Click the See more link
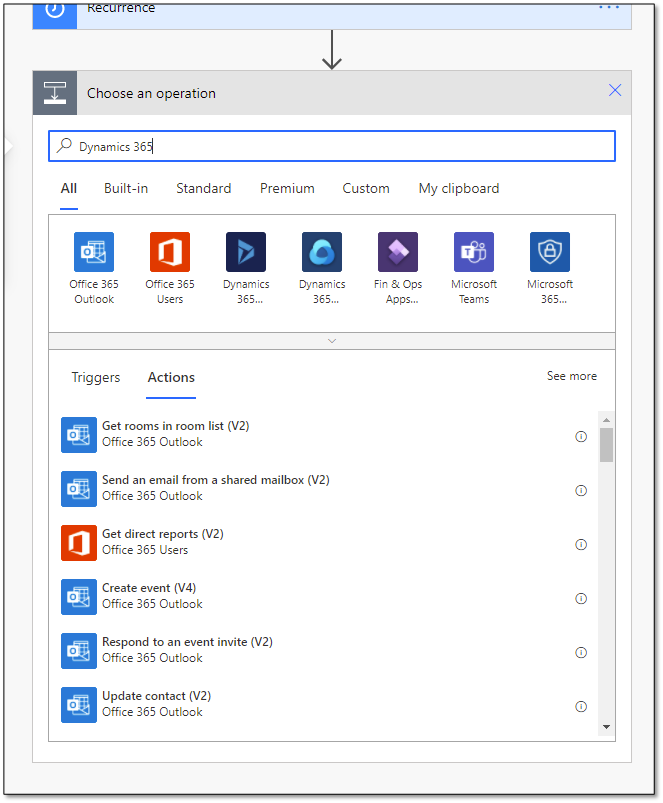The image size is (663, 803). click(x=572, y=376)
